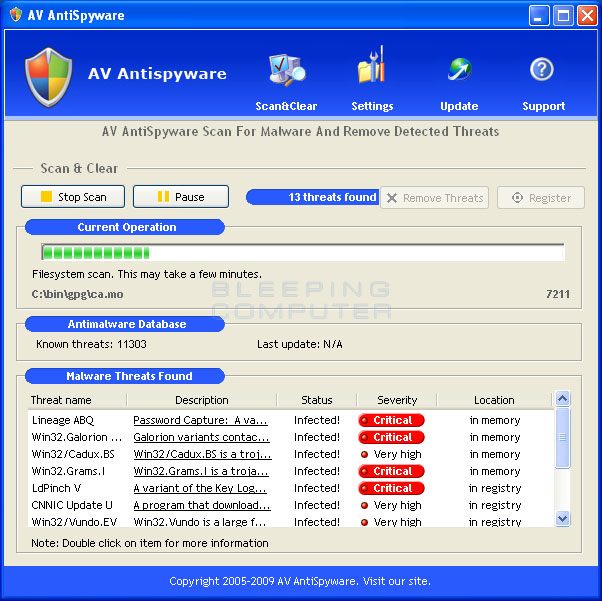This screenshot has height=601, width=602.
Task: Select the Win32/Cadux.BS threat name
Action: [x=73, y=454]
